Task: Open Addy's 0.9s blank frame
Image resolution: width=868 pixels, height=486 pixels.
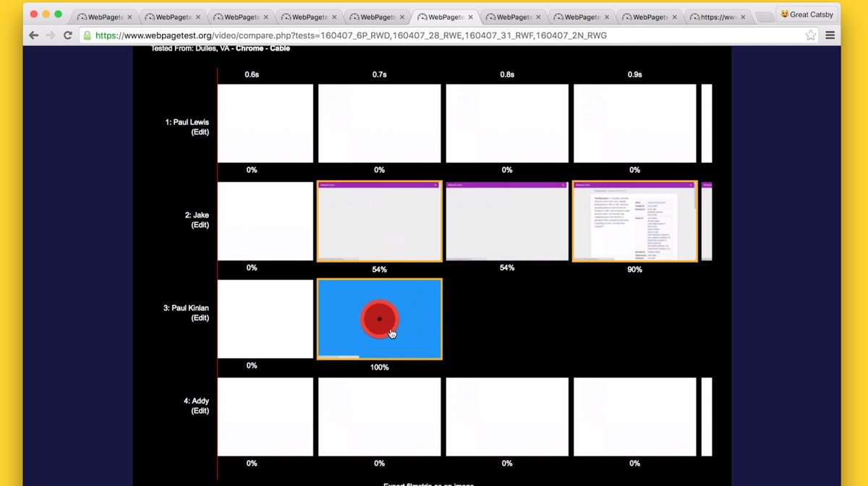Action: [x=635, y=417]
